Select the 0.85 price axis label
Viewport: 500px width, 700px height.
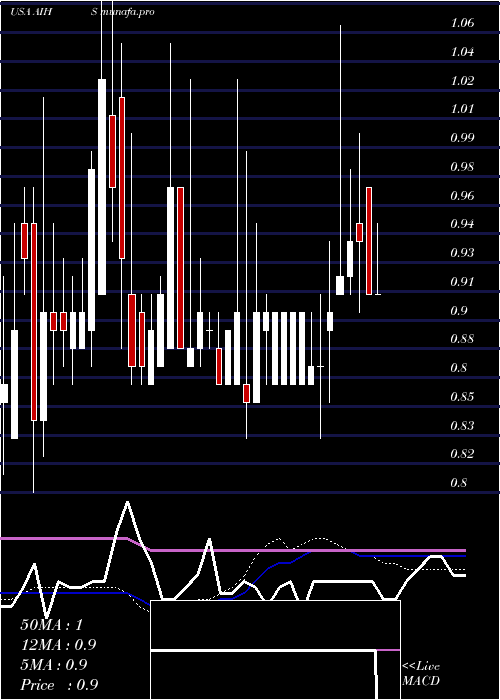pyautogui.click(x=462, y=396)
